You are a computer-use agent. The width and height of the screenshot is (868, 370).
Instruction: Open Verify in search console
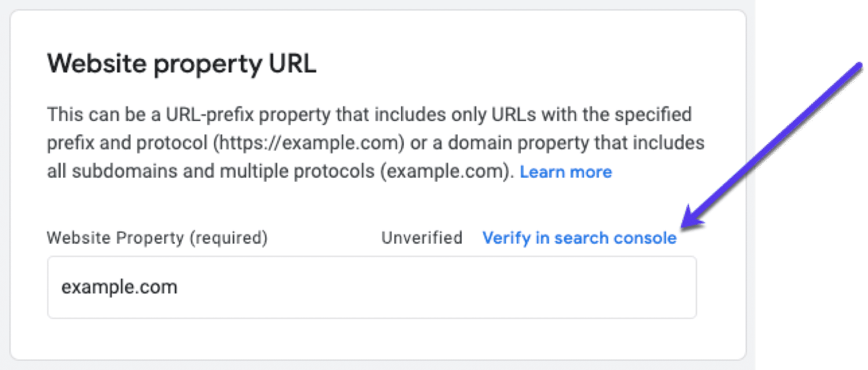(x=580, y=237)
